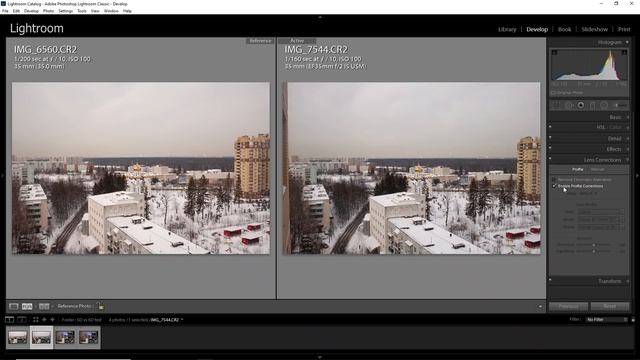640x360 pixels.
Task: Click the main window display icon
Action: 9,320
